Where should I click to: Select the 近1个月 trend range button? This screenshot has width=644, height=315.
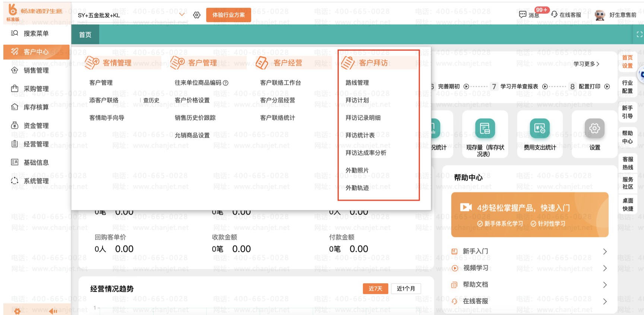click(406, 289)
